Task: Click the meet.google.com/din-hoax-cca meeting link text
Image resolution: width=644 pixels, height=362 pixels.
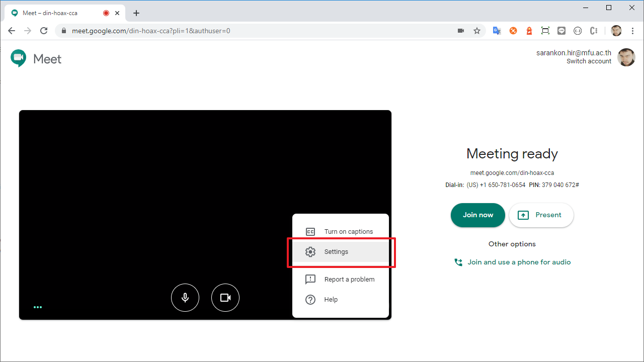Action: click(x=512, y=173)
